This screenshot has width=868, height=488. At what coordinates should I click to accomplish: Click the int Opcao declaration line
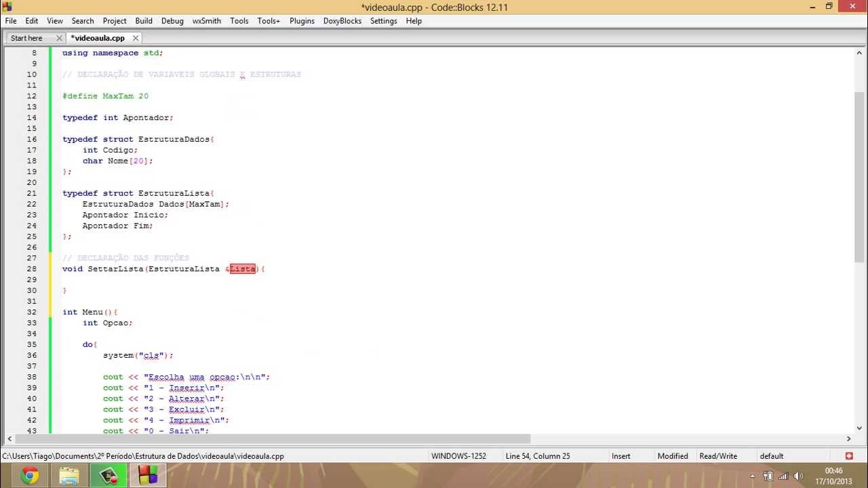(108, 323)
